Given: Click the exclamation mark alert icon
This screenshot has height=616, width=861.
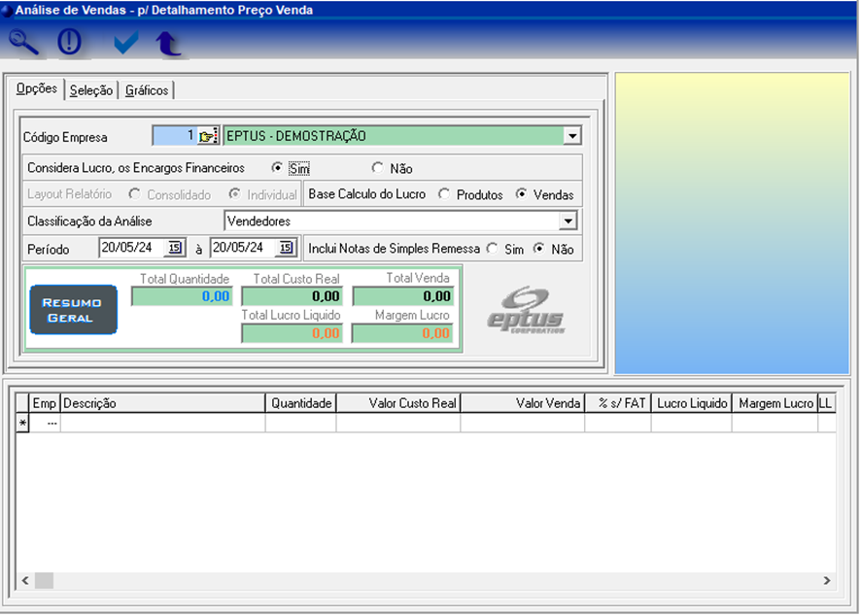Looking at the screenshot, I should pos(70,43).
